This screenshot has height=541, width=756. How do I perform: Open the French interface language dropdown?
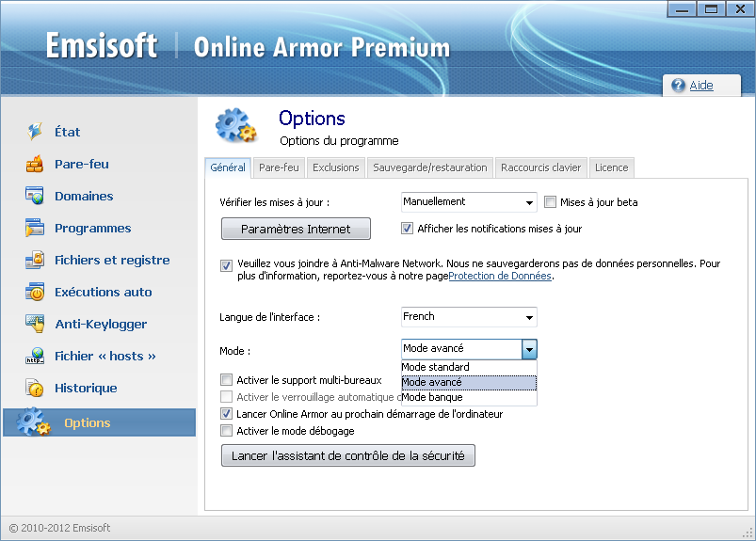(x=469, y=316)
